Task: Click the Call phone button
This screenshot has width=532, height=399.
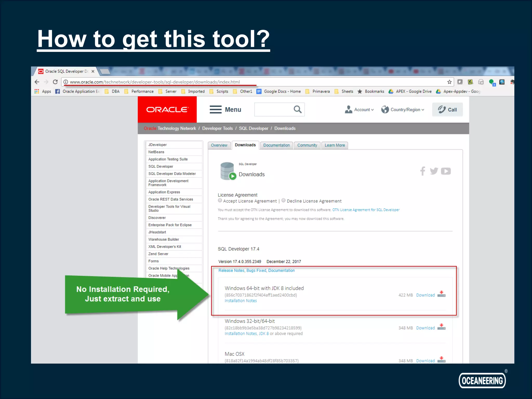Action: 447,109
